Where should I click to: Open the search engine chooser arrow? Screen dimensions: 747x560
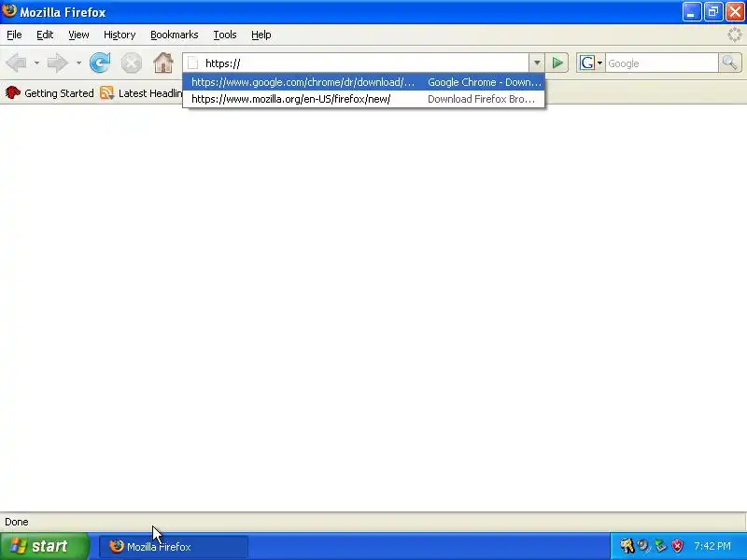[599, 63]
